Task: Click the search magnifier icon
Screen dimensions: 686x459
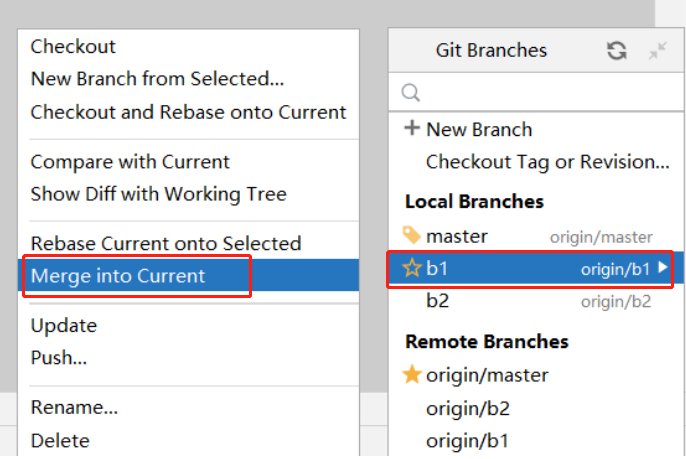Action: 410,93
